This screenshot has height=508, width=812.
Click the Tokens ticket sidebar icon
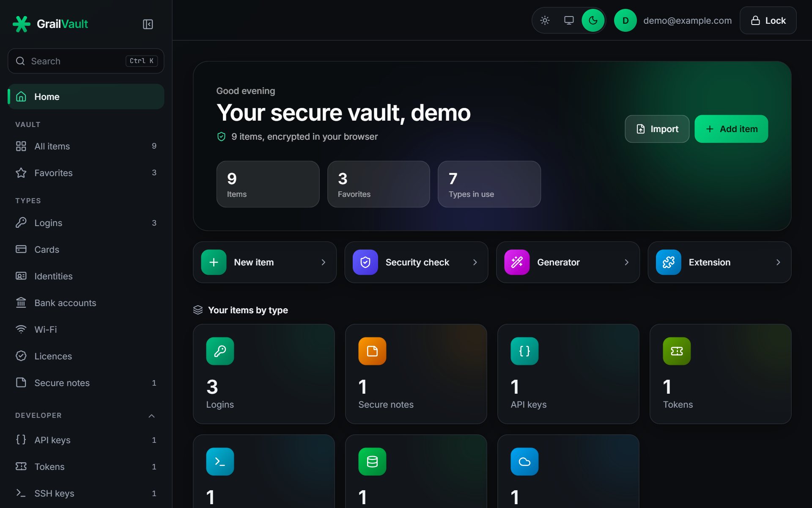(x=21, y=467)
